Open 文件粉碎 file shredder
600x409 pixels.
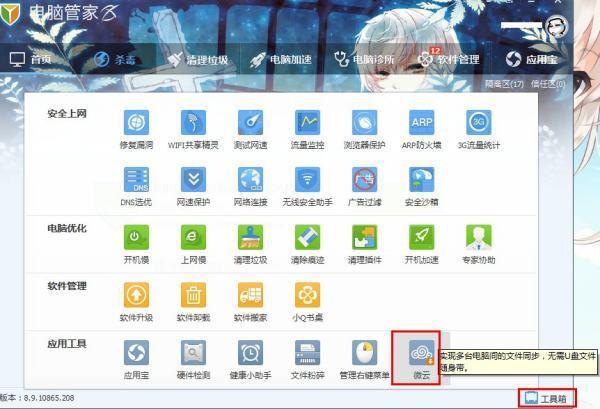click(307, 360)
